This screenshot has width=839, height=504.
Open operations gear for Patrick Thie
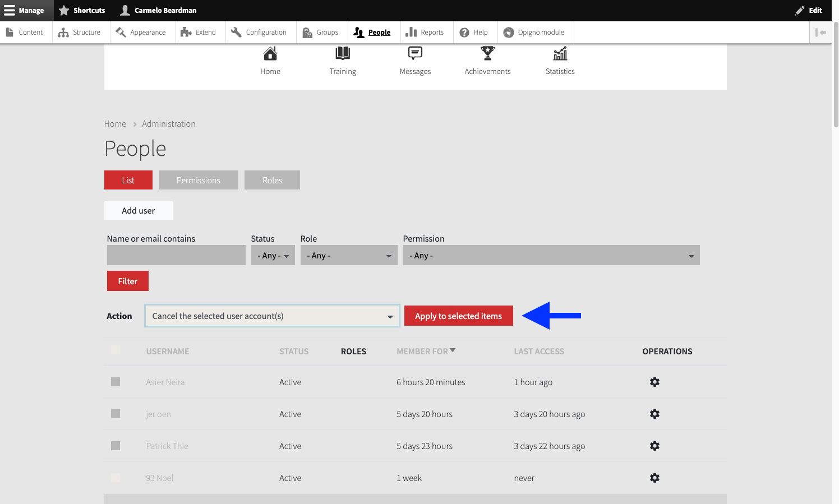[654, 446]
